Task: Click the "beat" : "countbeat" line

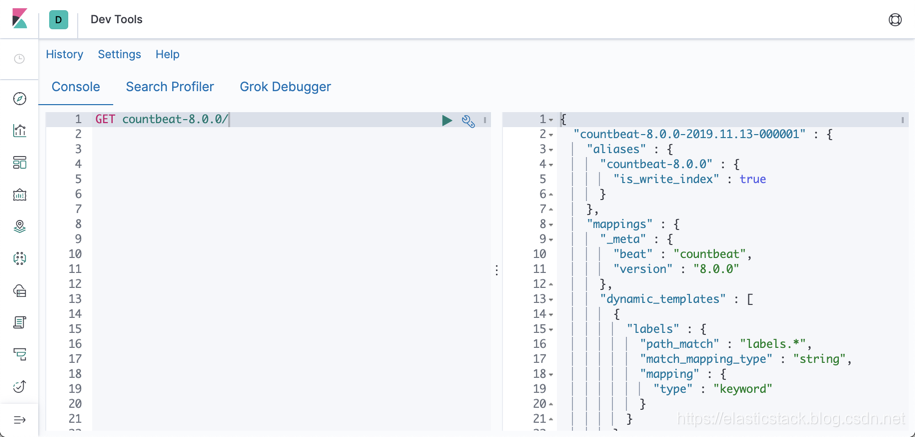Action: coord(683,254)
